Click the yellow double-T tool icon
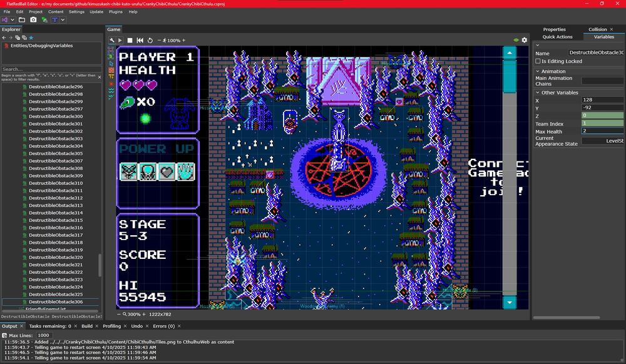626x364 pixels. (111, 76)
